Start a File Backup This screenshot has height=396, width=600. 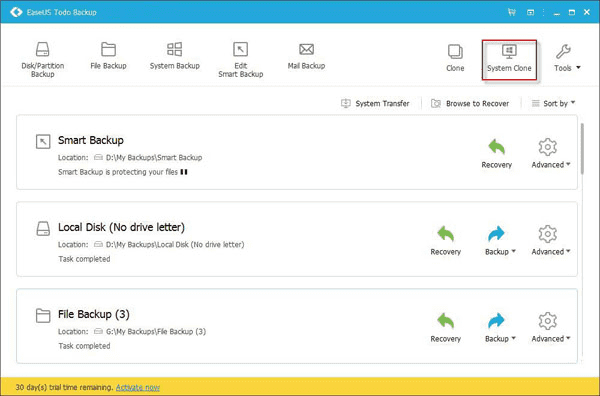108,56
